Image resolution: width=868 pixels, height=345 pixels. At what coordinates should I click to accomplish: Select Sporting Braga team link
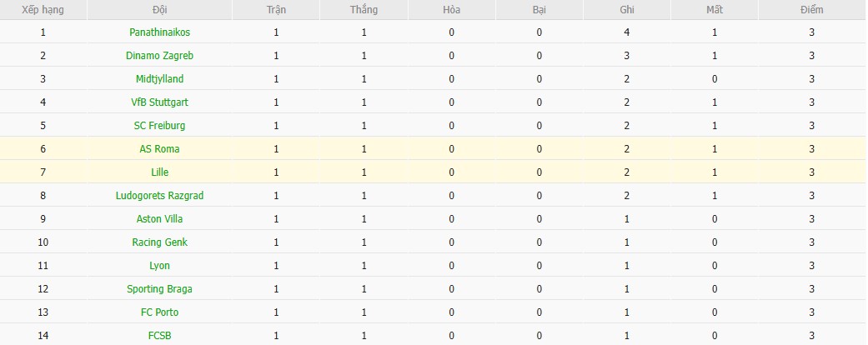click(x=159, y=289)
